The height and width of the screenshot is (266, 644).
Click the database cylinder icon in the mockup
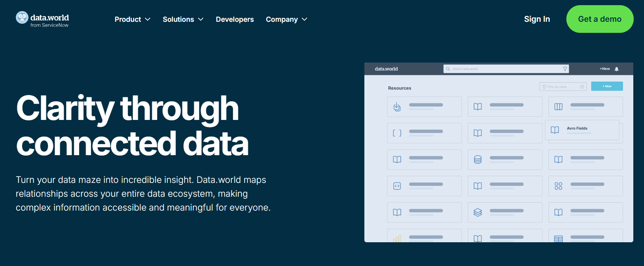478,160
